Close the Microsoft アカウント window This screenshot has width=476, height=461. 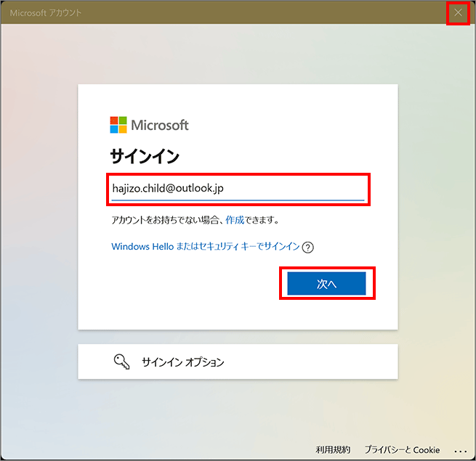(x=458, y=12)
